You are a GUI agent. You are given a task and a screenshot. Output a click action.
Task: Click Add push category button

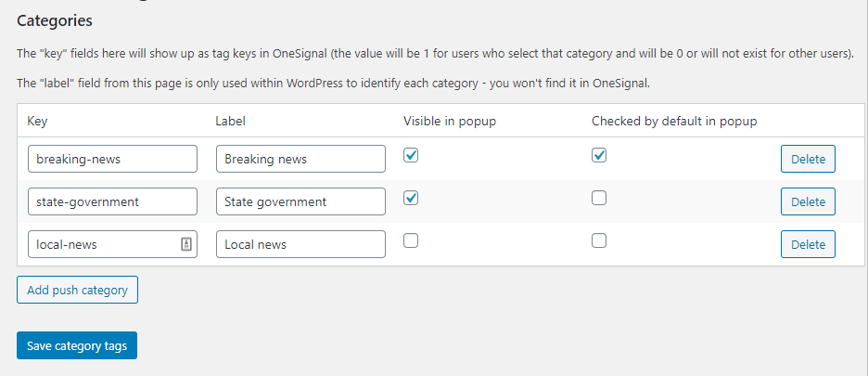[78, 290]
